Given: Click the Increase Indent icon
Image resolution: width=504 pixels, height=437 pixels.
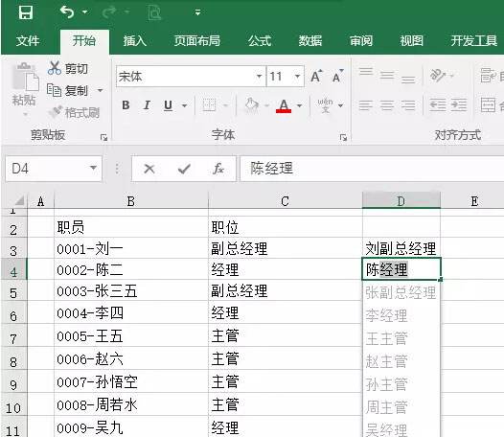Looking at the screenshot, I should tap(459, 105).
